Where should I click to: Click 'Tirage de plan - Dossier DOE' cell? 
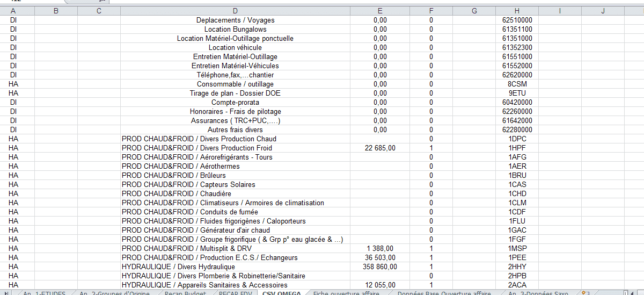click(x=235, y=93)
